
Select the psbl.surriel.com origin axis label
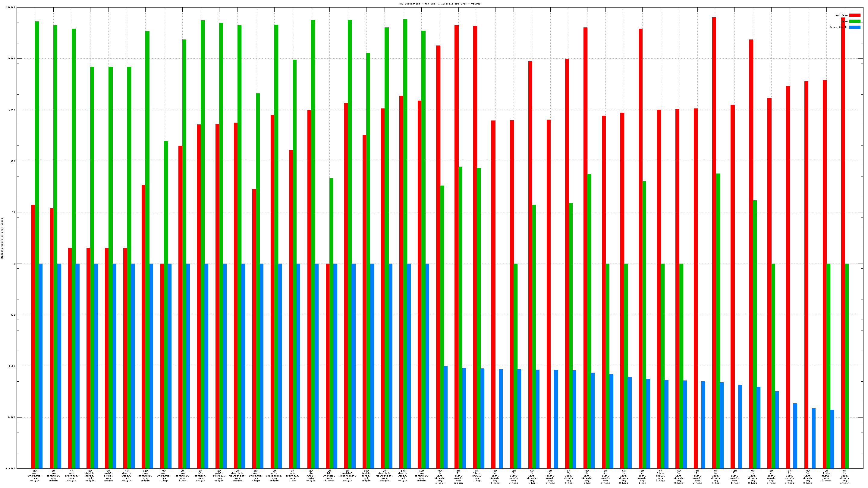(219, 476)
